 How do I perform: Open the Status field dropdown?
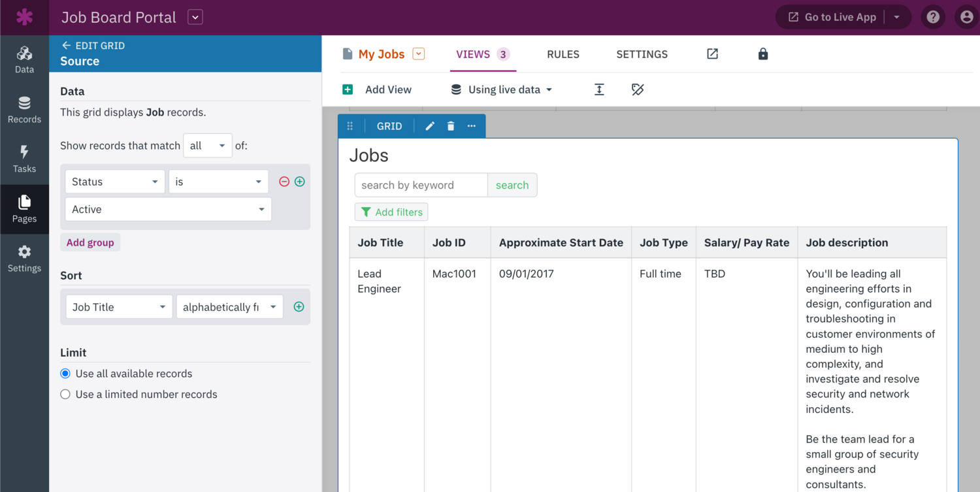tap(114, 182)
